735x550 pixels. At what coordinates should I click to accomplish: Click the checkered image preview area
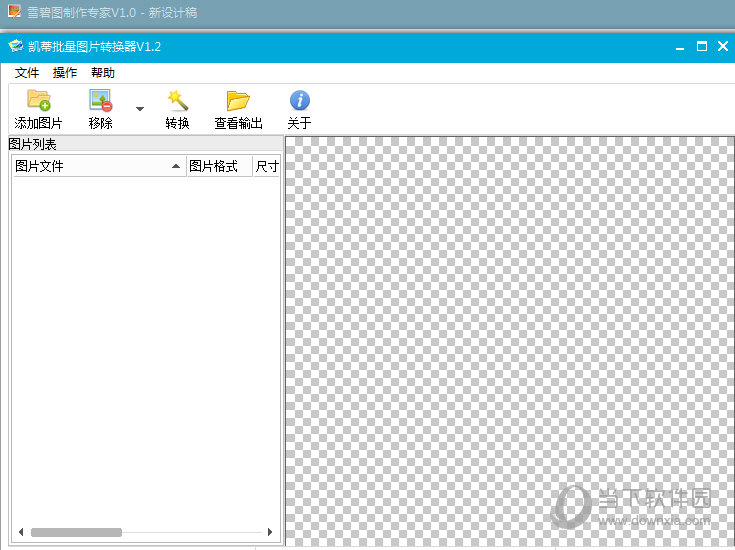[x=510, y=341]
